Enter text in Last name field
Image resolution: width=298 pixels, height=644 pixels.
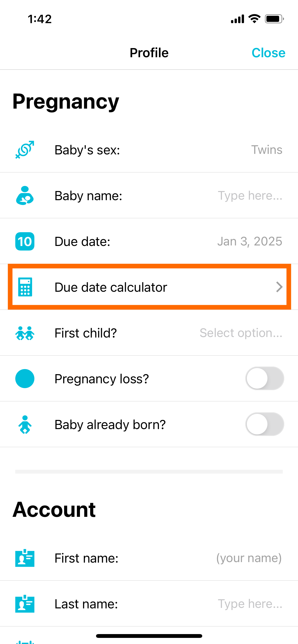[250, 604]
